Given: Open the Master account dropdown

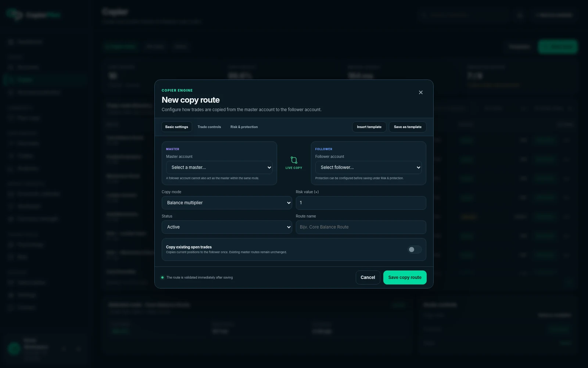Looking at the screenshot, I should click(x=219, y=167).
